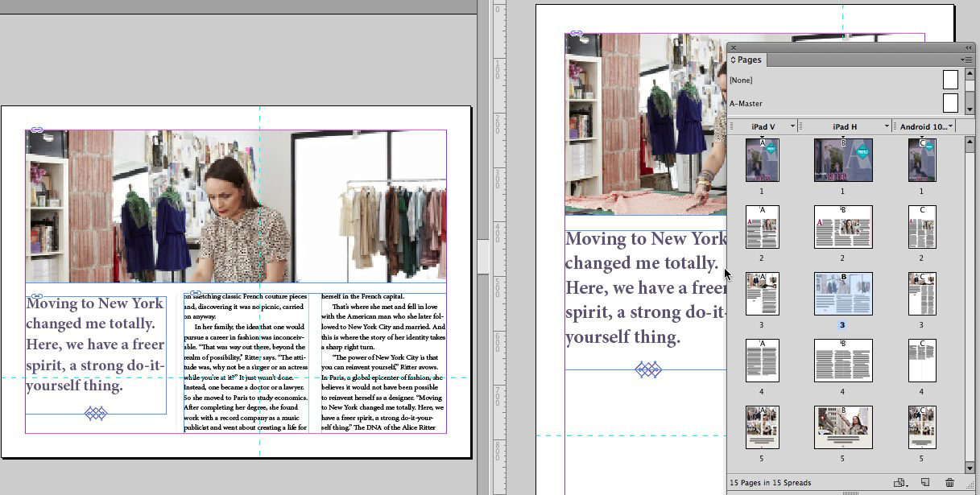The height and width of the screenshot is (495, 980).
Task: Create a new page with footer icon
Action: pos(925,483)
